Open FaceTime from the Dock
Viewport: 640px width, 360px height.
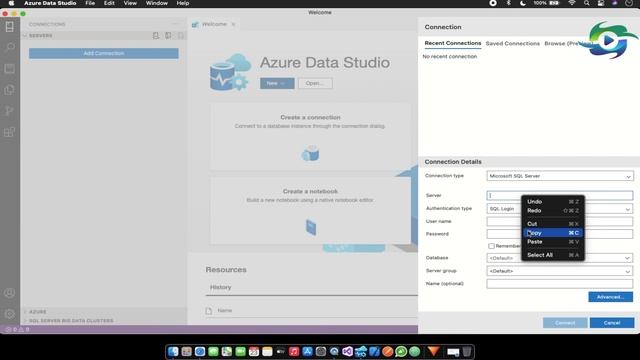coord(240,351)
